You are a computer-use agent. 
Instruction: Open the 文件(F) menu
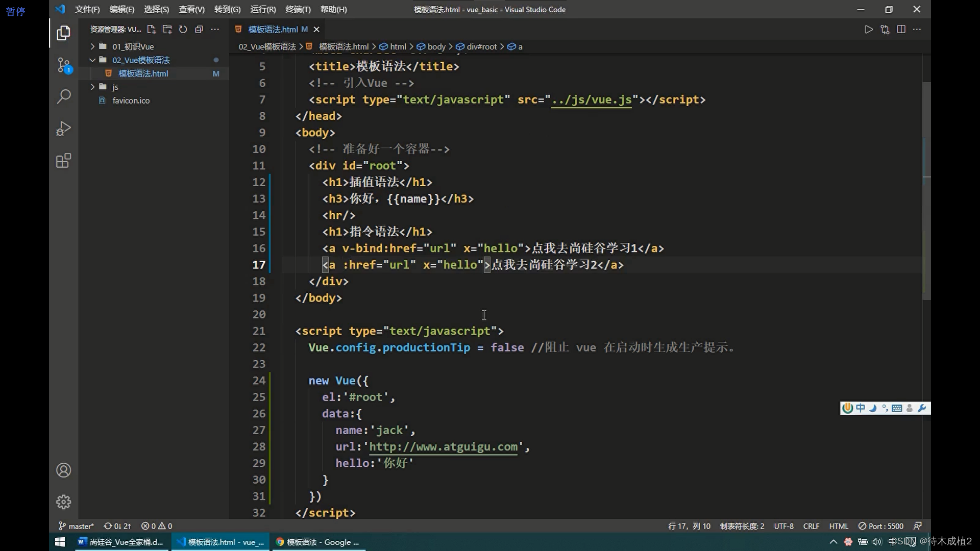point(87,9)
